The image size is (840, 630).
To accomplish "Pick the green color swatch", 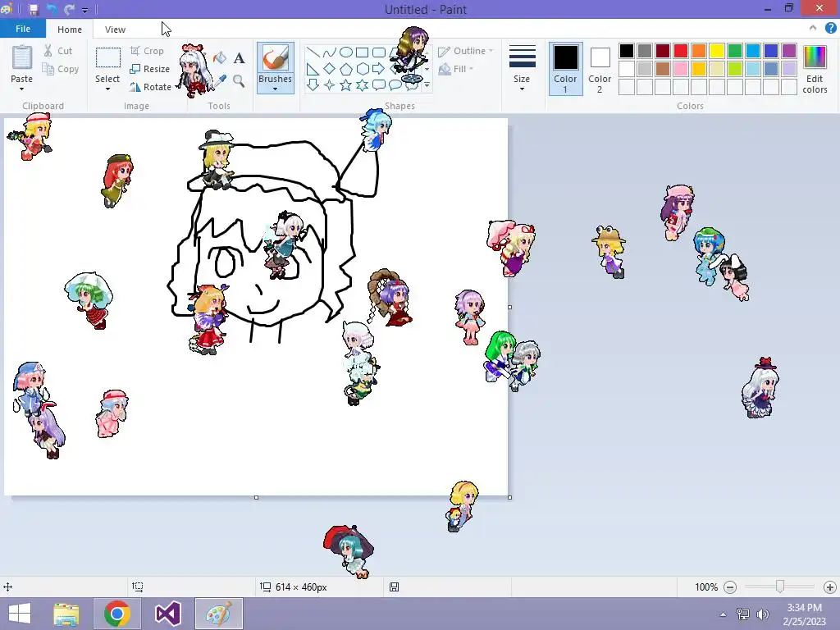I will 735,51.
